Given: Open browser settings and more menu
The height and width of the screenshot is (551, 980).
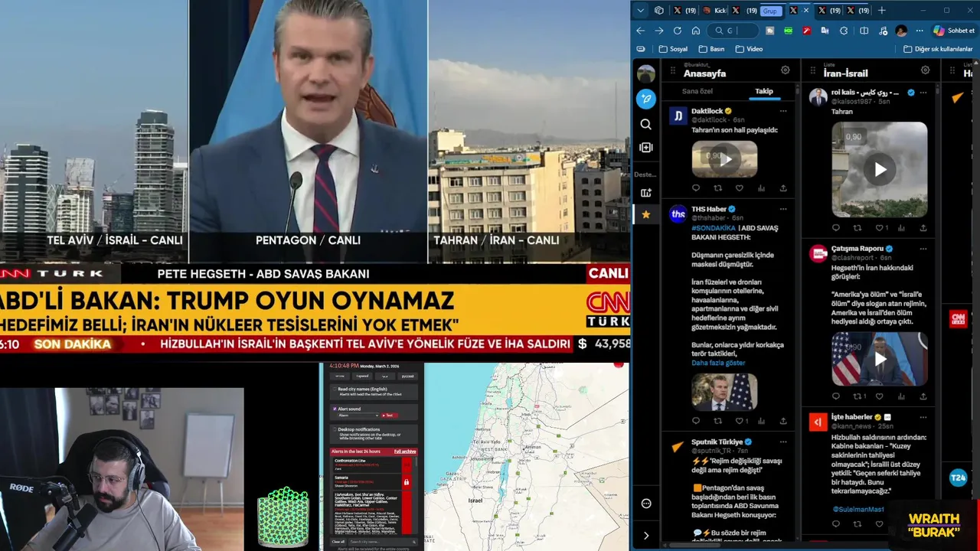Looking at the screenshot, I should click(x=920, y=31).
